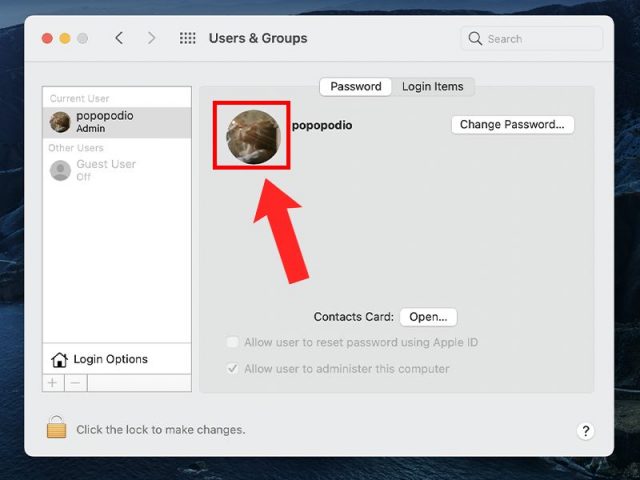Click the show all preferences grid icon
640x480 pixels.
click(x=187, y=38)
